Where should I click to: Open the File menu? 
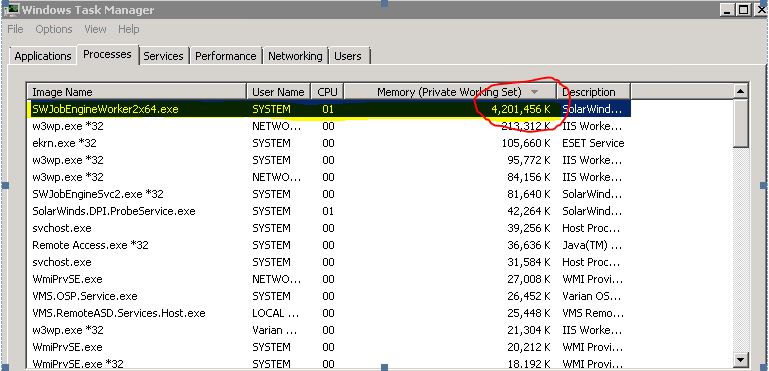click(15, 29)
